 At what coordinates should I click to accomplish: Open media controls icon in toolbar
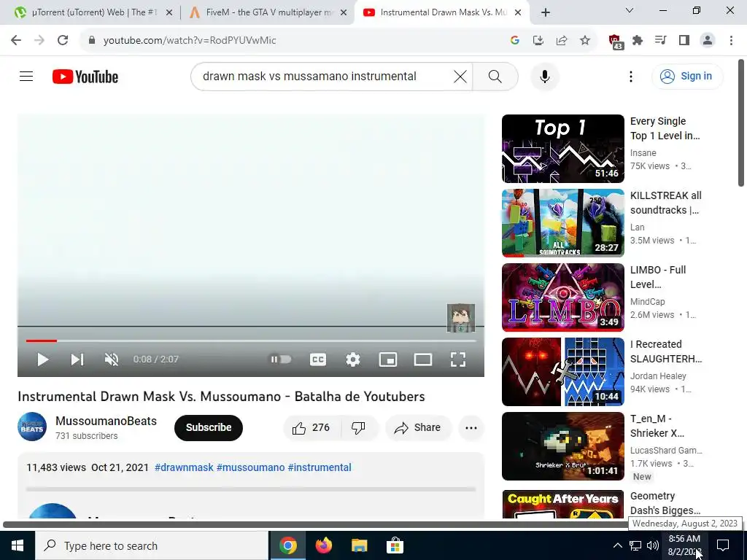(661, 41)
